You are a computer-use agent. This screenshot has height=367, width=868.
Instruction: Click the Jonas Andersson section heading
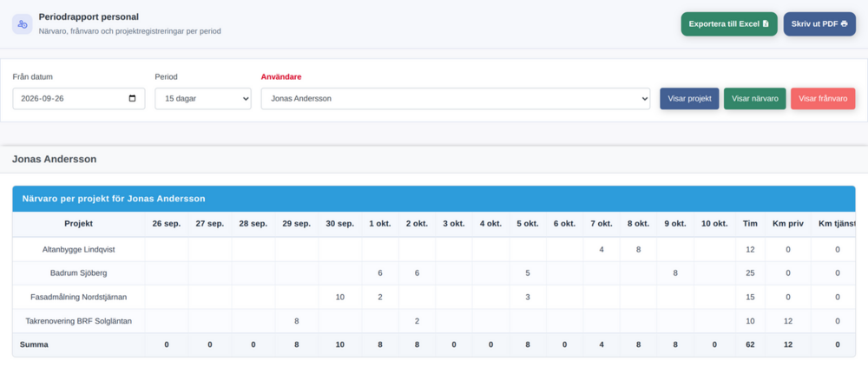[x=54, y=159]
